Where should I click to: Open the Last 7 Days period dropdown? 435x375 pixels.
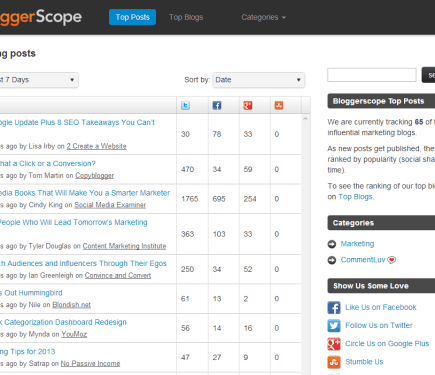pyautogui.click(x=39, y=80)
